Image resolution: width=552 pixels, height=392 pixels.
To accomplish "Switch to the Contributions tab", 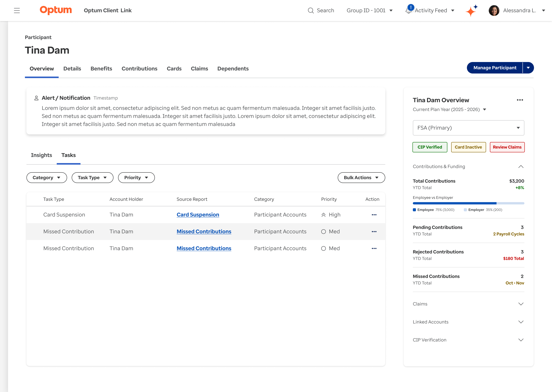I will pyautogui.click(x=139, y=69).
